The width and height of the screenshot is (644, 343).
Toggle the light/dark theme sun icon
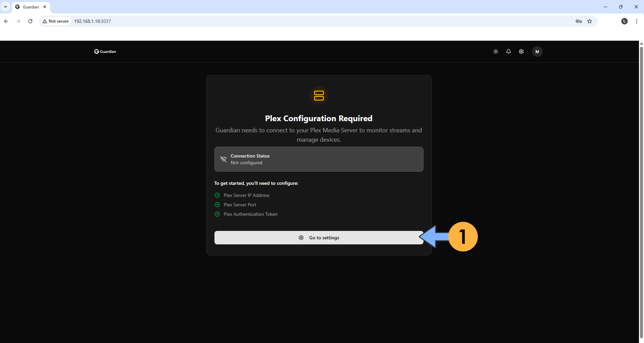coord(495,52)
